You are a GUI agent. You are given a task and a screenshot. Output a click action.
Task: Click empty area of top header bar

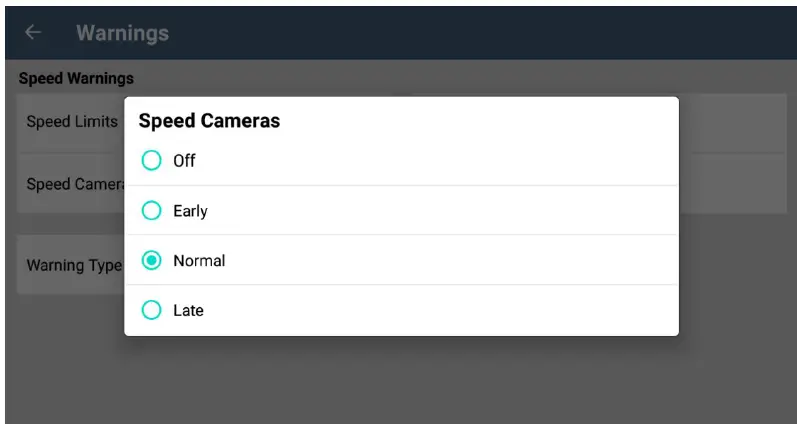click(x=500, y=33)
